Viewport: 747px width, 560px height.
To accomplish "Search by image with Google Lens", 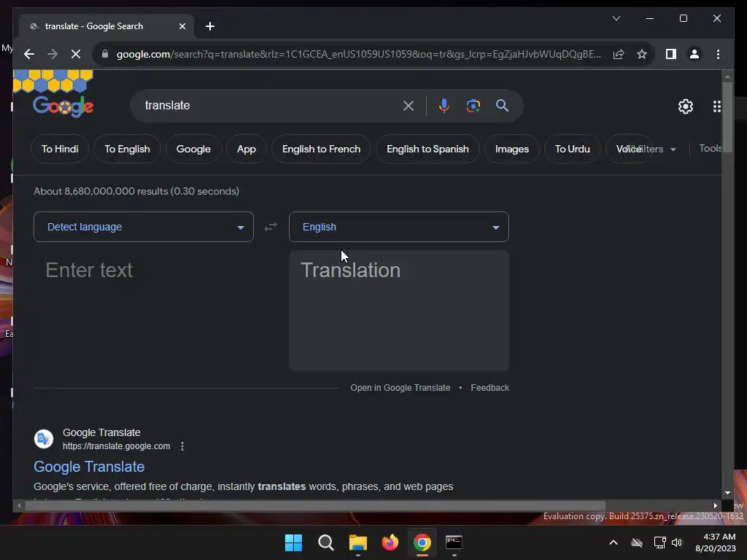I will tap(473, 106).
